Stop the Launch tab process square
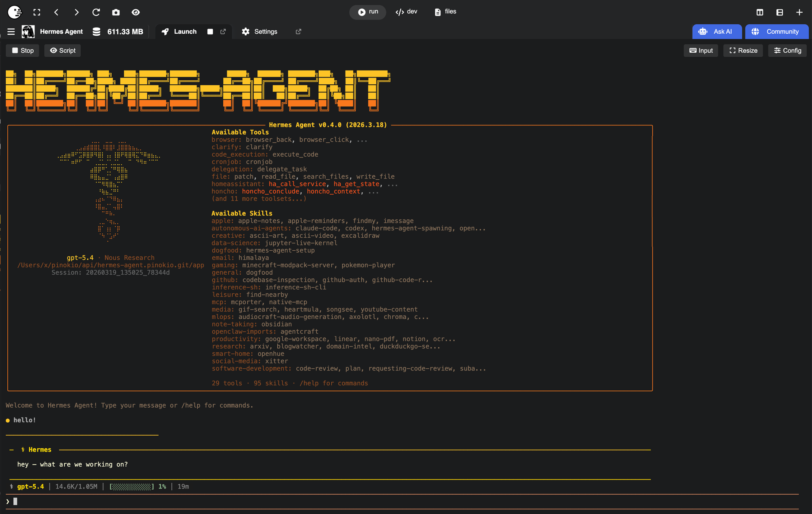This screenshot has height=514, width=812. 210,32
